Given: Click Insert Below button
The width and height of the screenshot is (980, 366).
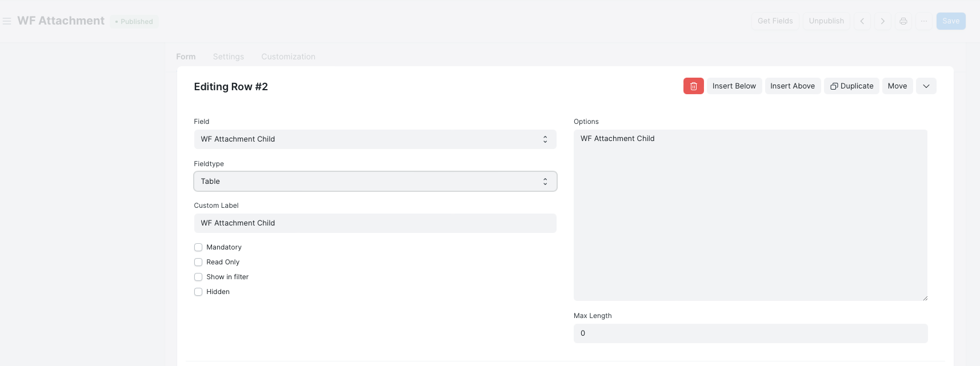Looking at the screenshot, I should [x=734, y=86].
